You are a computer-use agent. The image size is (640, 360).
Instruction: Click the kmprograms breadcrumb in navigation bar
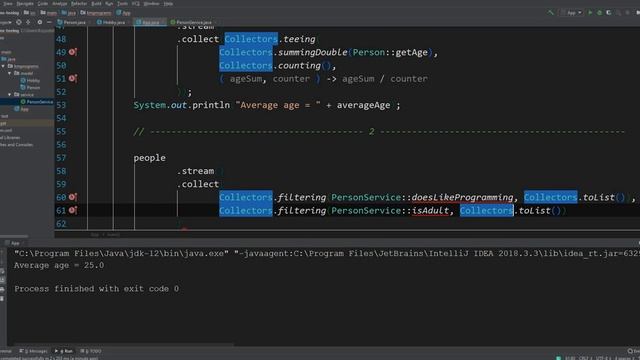96,13
